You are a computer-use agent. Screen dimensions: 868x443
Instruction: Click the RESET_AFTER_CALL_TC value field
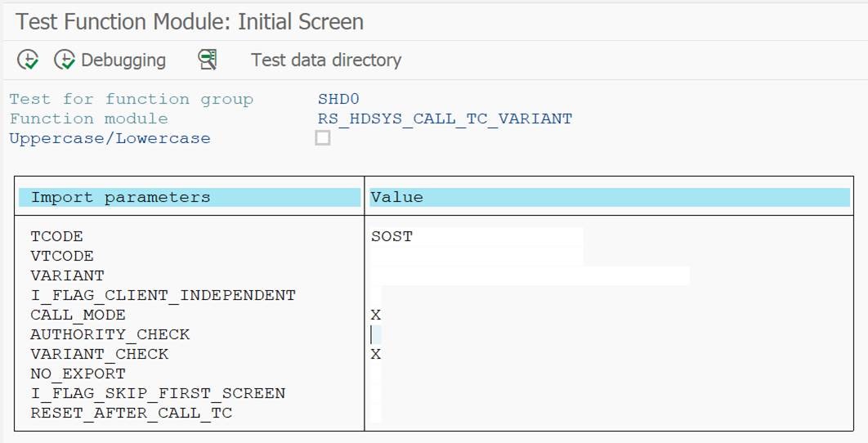click(x=376, y=413)
